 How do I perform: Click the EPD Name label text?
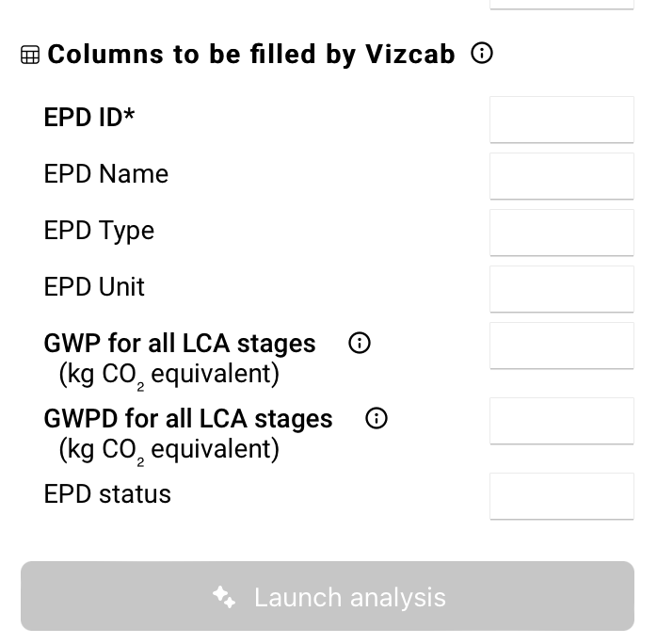[106, 174]
